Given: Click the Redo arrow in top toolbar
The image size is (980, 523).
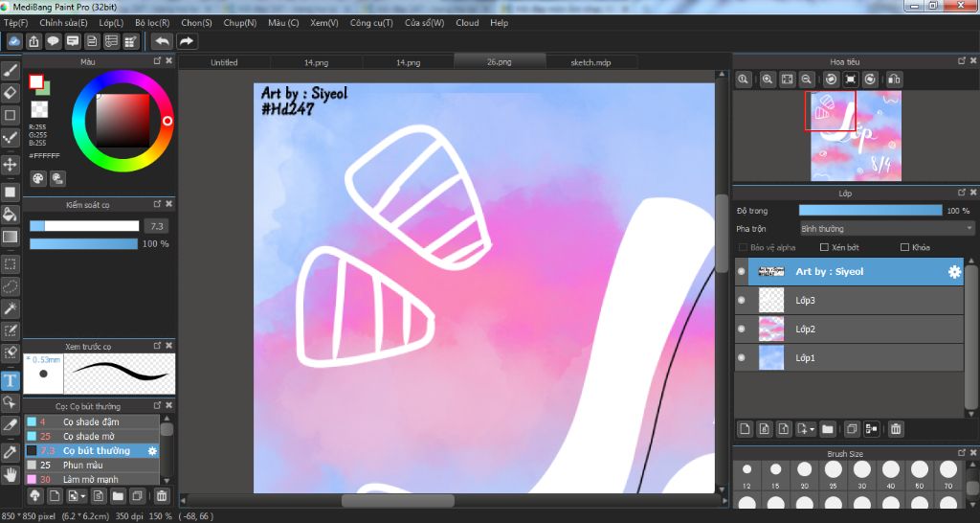Looking at the screenshot, I should point(187,41).
